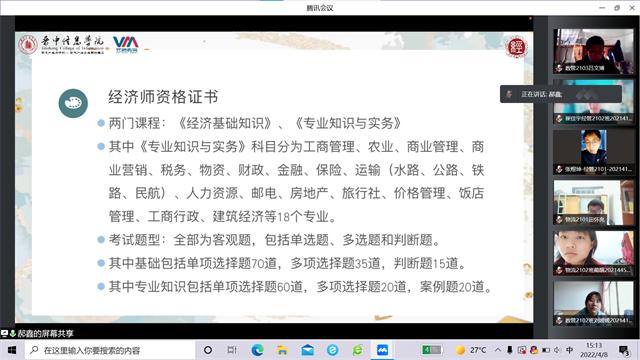Click the colorful tray icon beside the battery
The height and width of the screenshot is (360, 640).
(x=533, y=350)
